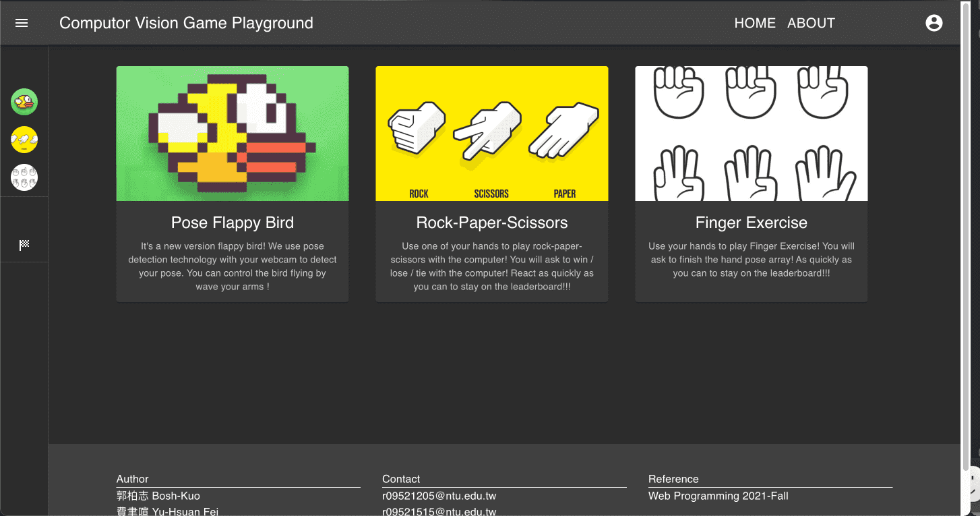Click the Author footer heading
Viewport: 980px width, 516px height.
click(x=132, y=479)
